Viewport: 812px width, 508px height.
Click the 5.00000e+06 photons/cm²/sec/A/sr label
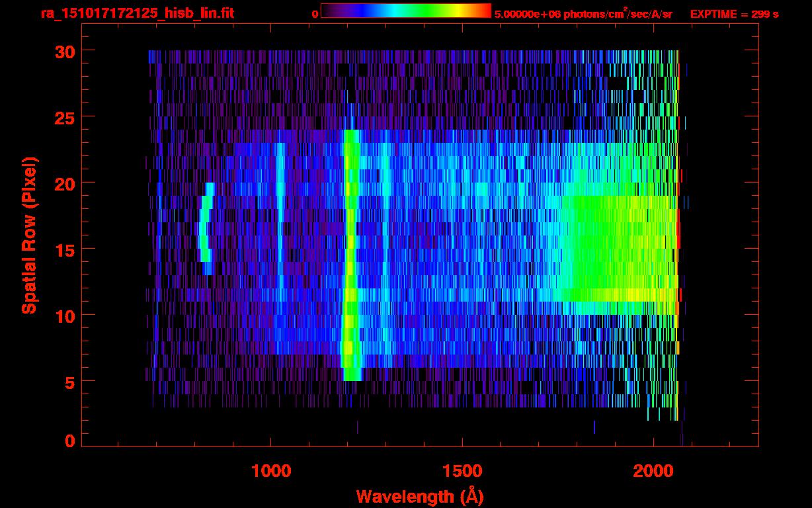click(x=583, y=13)
